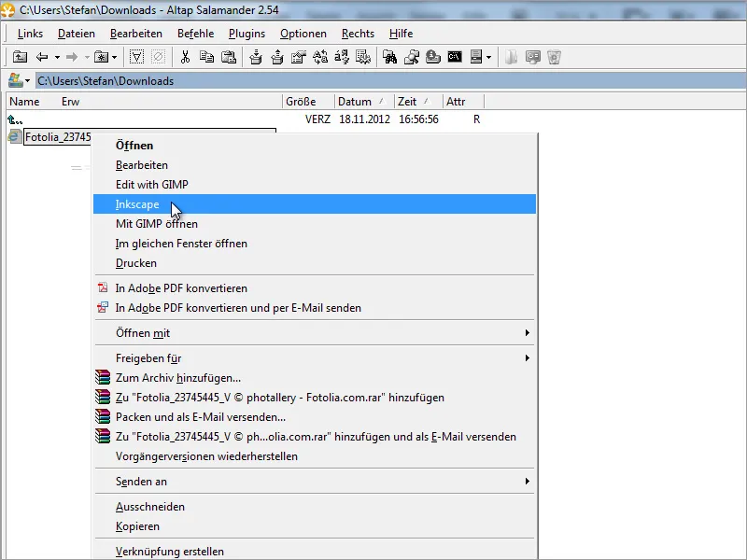Select Vorgängerversionen wiederherstellen
The width and height of the screenshot is (747, 560).
pos(315,456)
